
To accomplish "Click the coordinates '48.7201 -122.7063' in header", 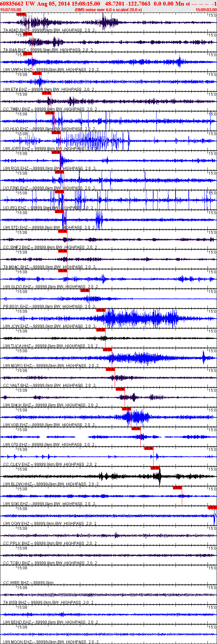I will tap(128, 4).
